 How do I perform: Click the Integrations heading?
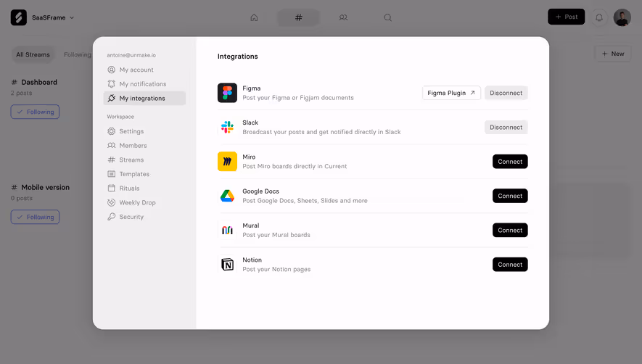click(237, 57)
